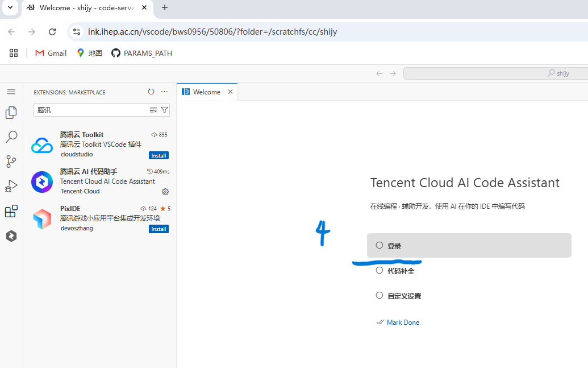Open manage gear for 腾讯云 AI 代码助手
This screenshot has height=368, width=588.
(165, 192)
